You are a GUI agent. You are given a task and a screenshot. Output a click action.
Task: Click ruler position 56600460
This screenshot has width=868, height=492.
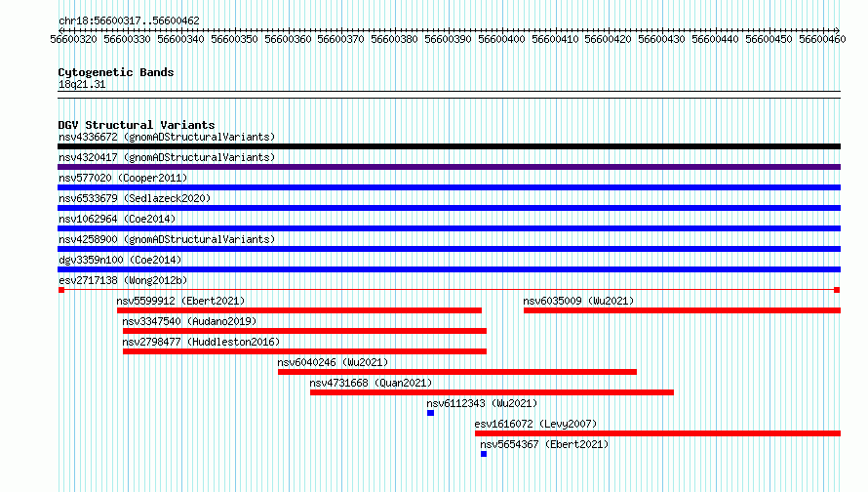click(822, 39)
